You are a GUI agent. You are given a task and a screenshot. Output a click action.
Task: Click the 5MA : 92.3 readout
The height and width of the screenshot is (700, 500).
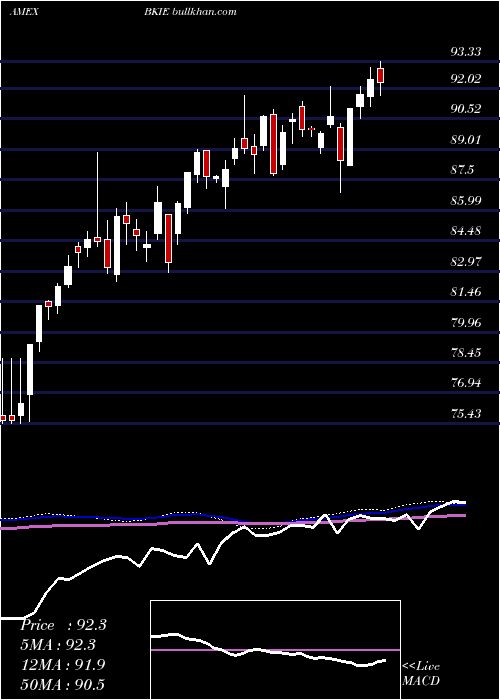pyautogui.click(x=58, y=645)
